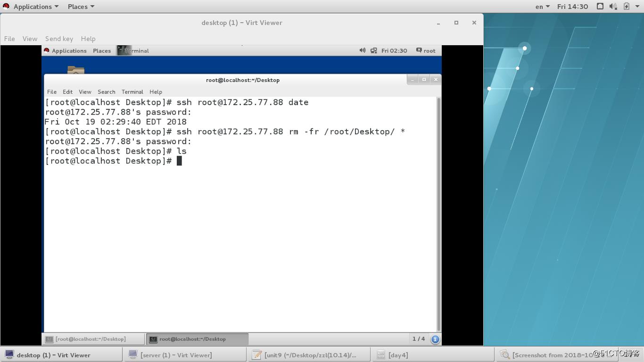Screen dimensions: 644x362
Task: Click the date output 'Fri Oct 19 02:29:40 EDT 2018'
Action: tap(116, 122)
